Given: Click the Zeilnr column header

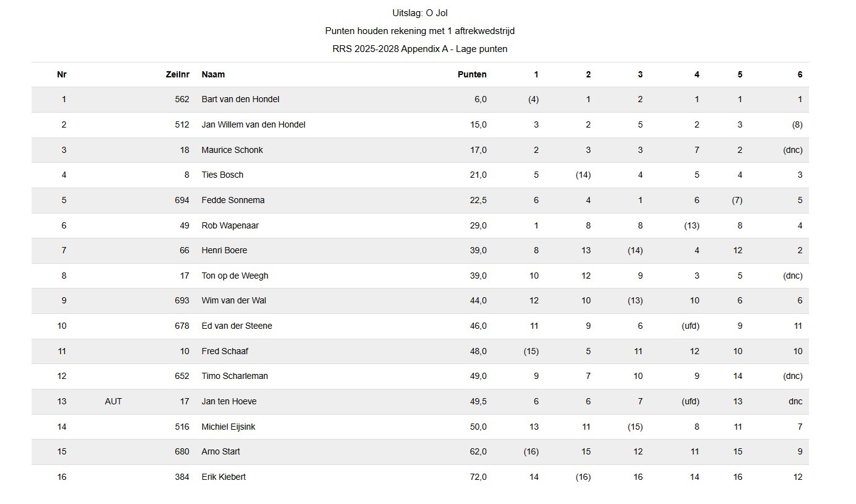Looking at the screenshot, I should tap(178, 74).
